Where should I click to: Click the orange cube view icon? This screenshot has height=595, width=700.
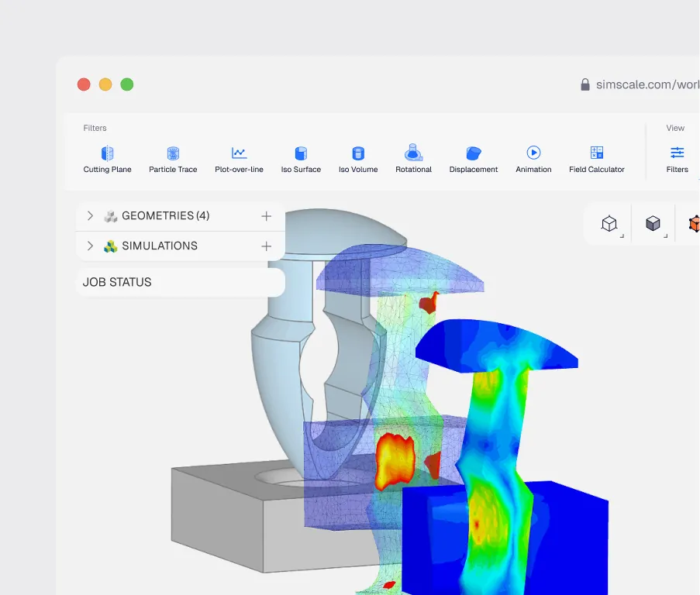pyautogui.click(x=695, y=223)
